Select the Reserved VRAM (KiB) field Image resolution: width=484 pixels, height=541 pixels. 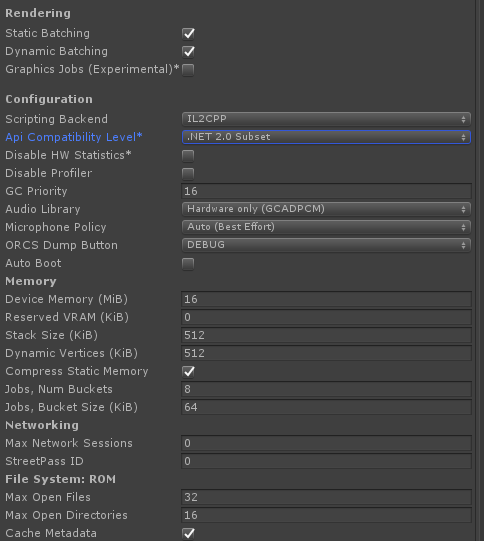pos(326,317)
